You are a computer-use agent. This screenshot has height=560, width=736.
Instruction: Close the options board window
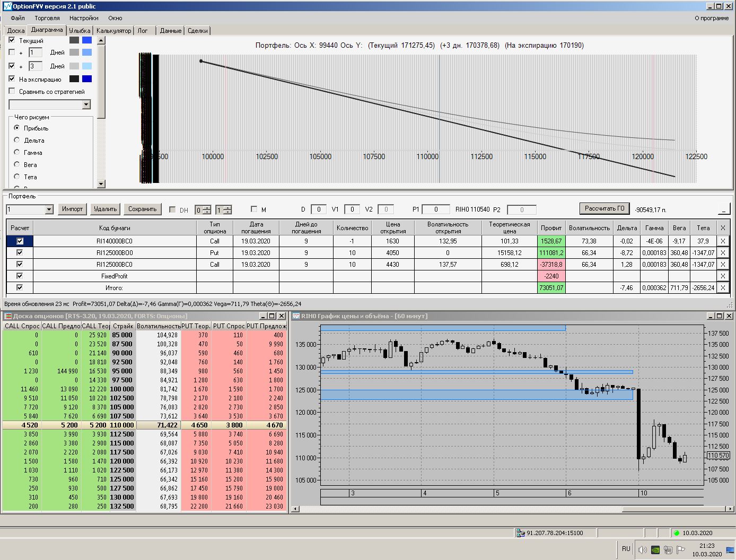282,316
